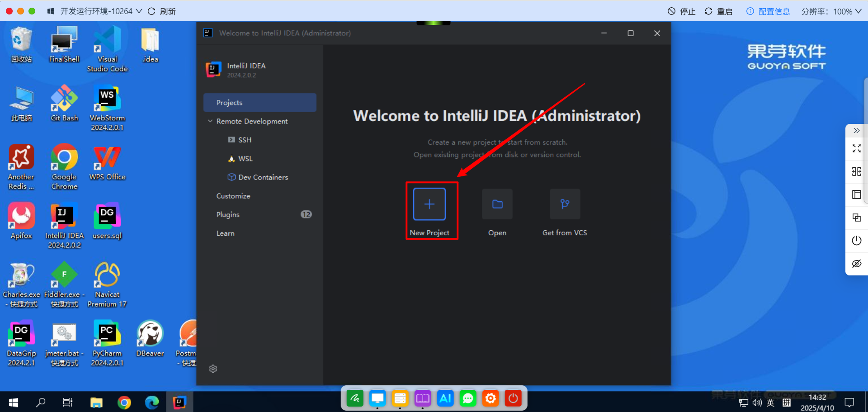The width and height of the screenshot is (868, 412).
Task: Click the Get from VCS branch icon
Action: pyautogui.click(x=565, y=204)
